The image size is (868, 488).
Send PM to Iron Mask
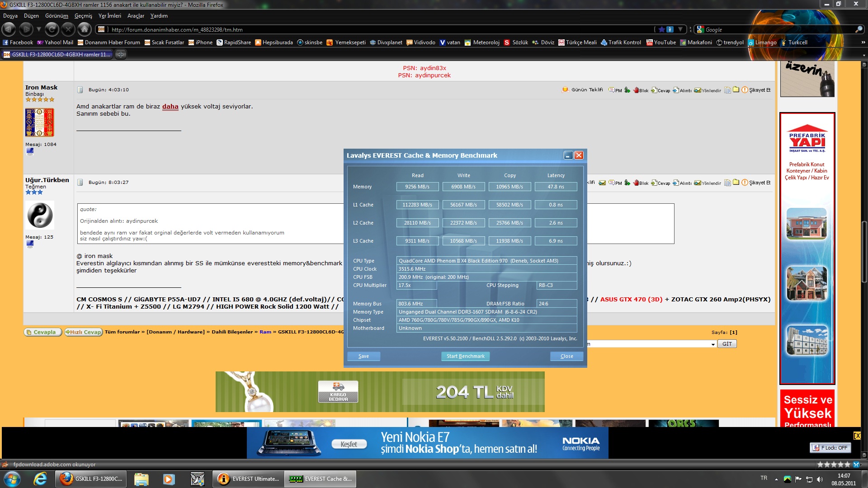615,90
